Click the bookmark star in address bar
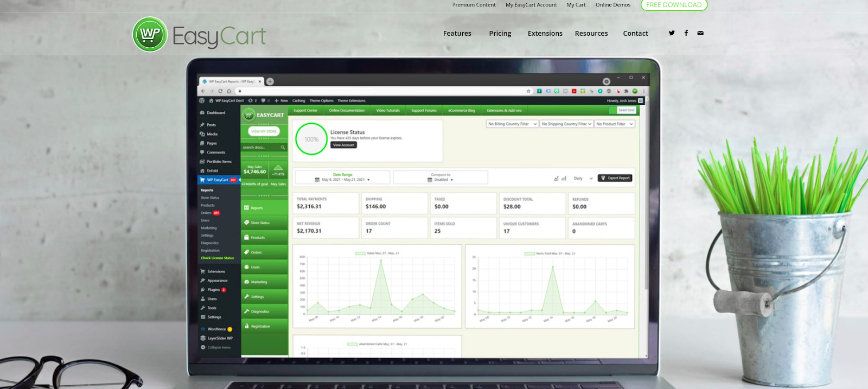Viewport: 868px width, 389px height. tap(528, 91)
